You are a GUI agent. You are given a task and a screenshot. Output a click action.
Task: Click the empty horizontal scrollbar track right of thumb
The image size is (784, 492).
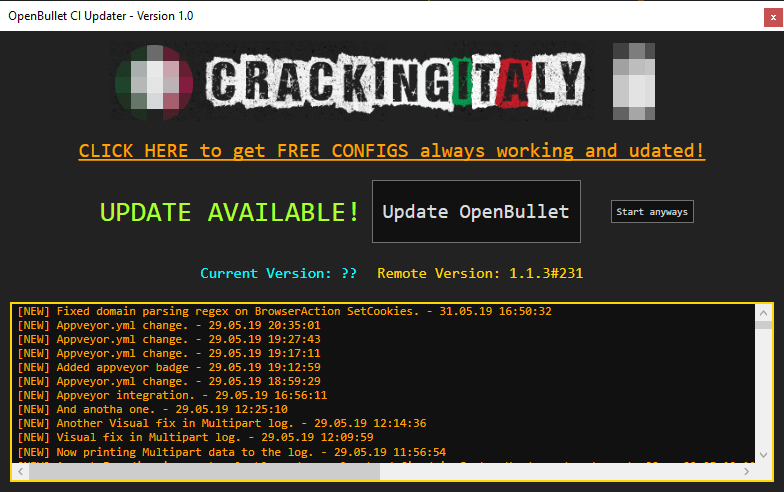(x=560, y=472)
